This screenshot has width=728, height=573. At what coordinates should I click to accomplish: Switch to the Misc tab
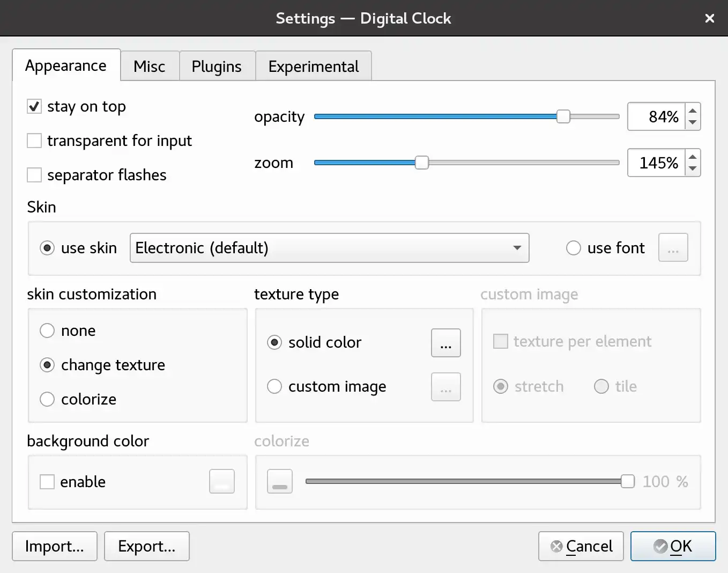point(150,67)
